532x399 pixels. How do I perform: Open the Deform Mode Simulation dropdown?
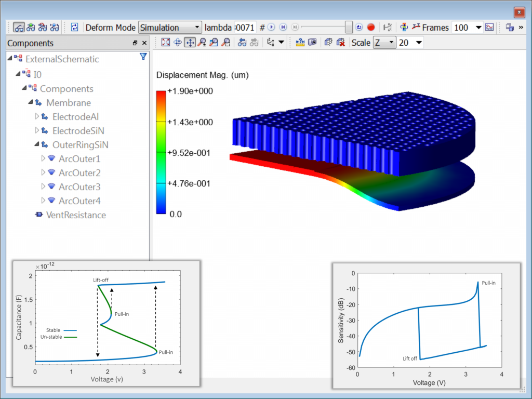click(170, 28)
